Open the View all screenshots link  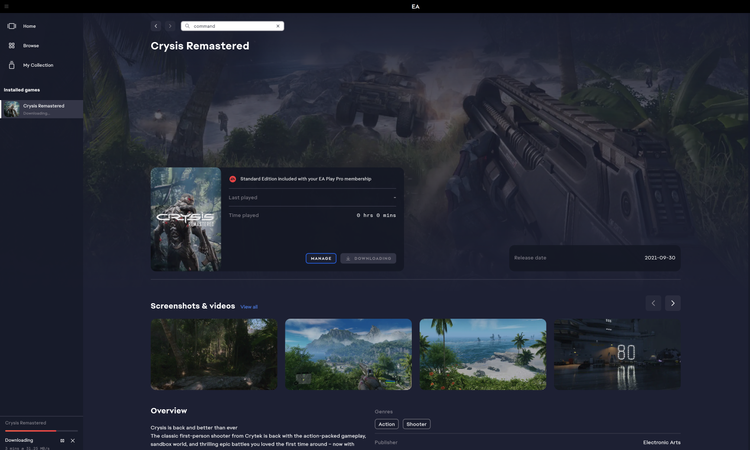[x=249, y=307]
